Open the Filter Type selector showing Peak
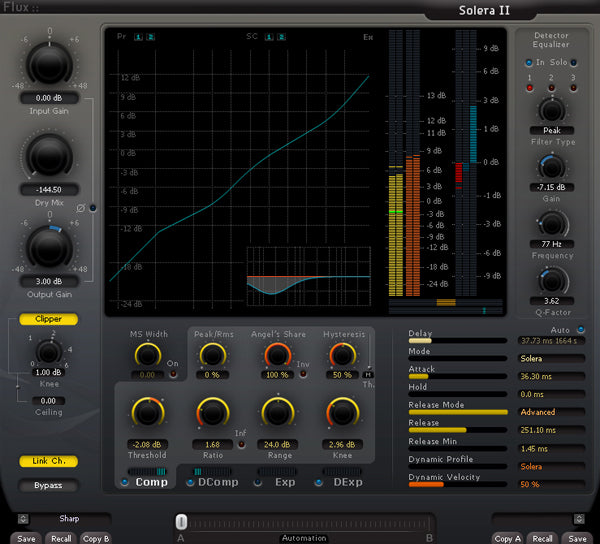 (551, 130)
